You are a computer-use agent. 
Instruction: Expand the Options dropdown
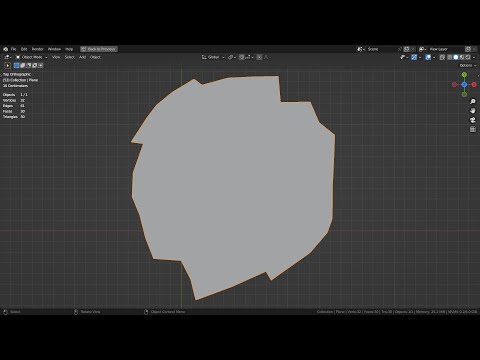[x=468, y=65]
